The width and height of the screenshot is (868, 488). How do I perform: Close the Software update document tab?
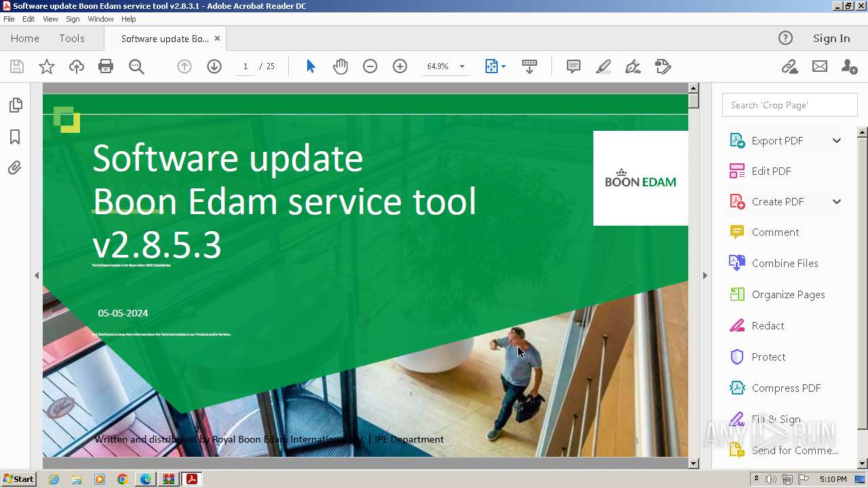tap(218, 39)
